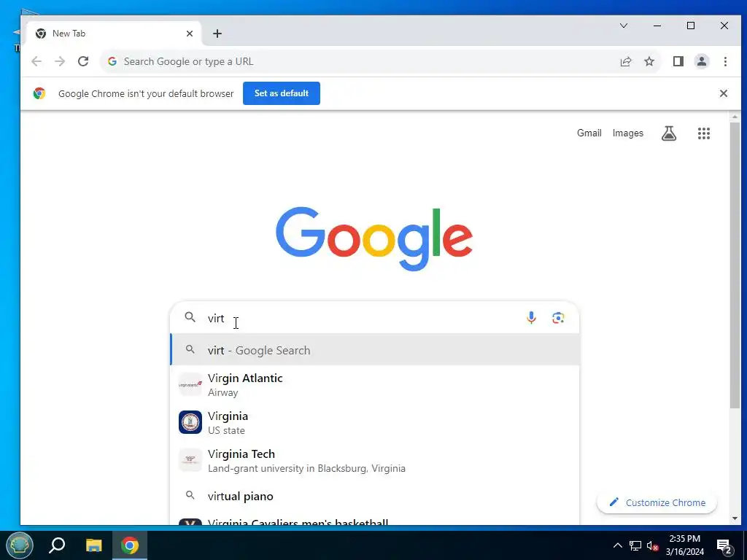The width and height of the screenshot is (747, 560).
Task: Click the network tray icon
Action: [x=635, y=545]
